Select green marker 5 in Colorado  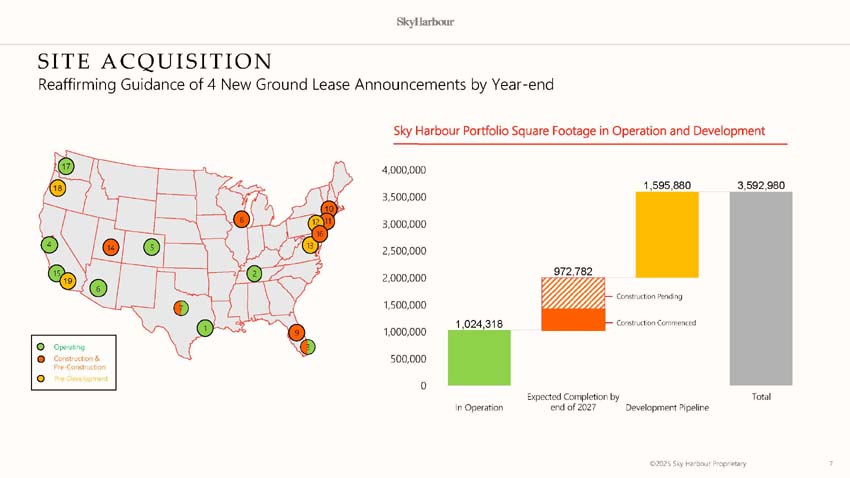click(151, 246)
